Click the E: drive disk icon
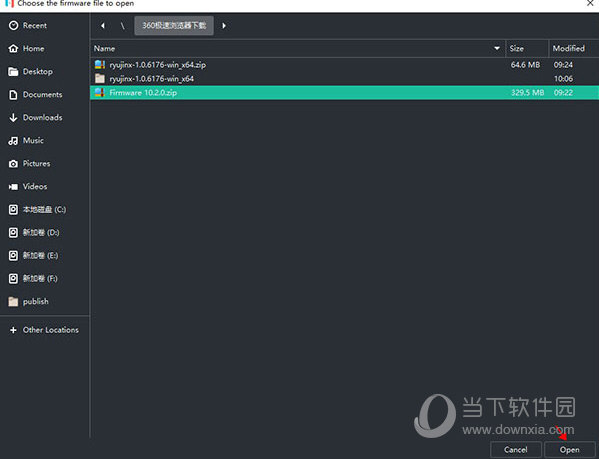Screen dimensions: 599x459 13,255
